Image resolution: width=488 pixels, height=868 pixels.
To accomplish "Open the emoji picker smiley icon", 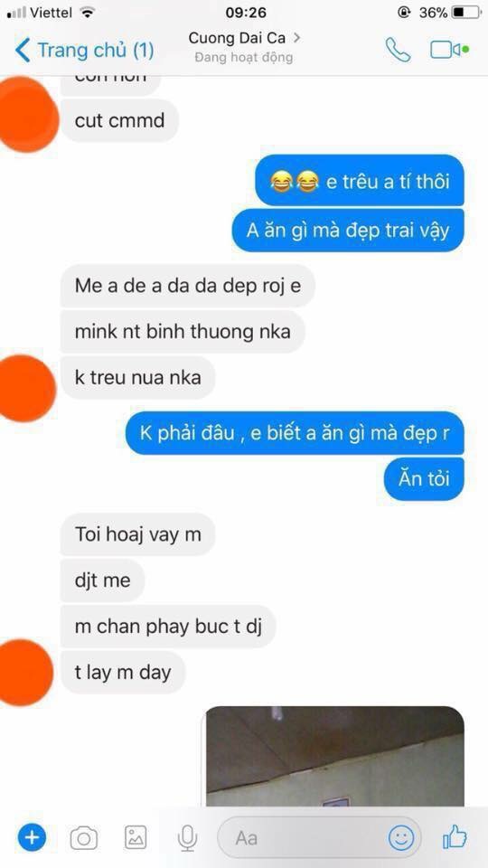I will tap(400, 837).
